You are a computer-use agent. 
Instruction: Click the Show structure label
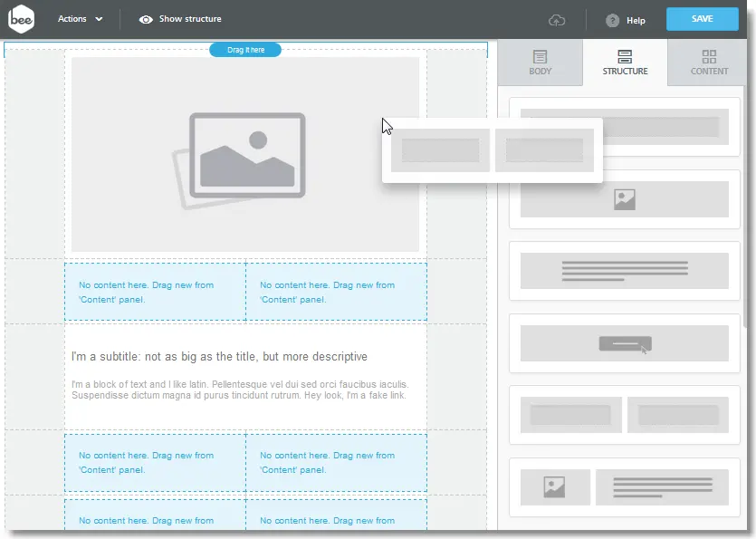(x=190, y=19)
